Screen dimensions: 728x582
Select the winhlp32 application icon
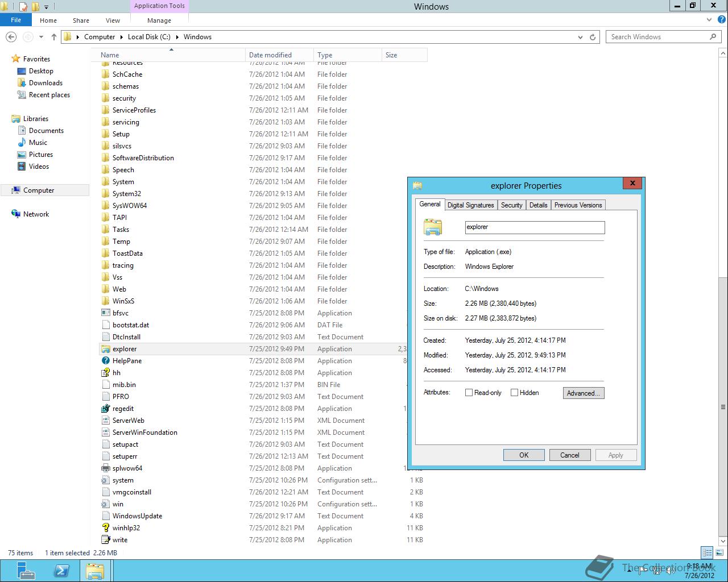(x=105, y=528)
